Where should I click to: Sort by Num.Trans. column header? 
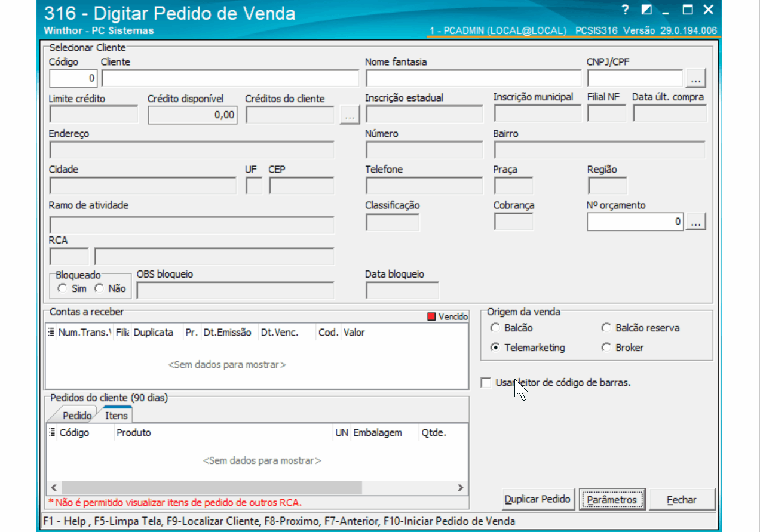click(85, 333)
